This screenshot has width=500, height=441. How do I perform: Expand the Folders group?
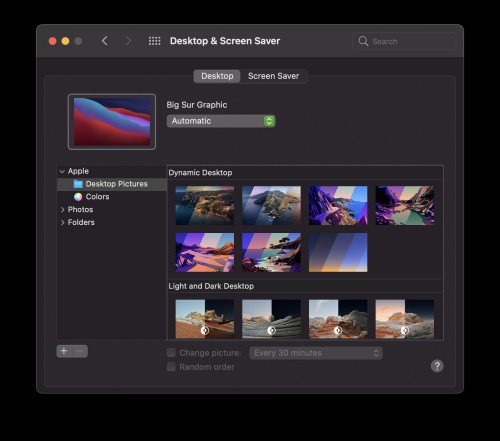(62, 222)
